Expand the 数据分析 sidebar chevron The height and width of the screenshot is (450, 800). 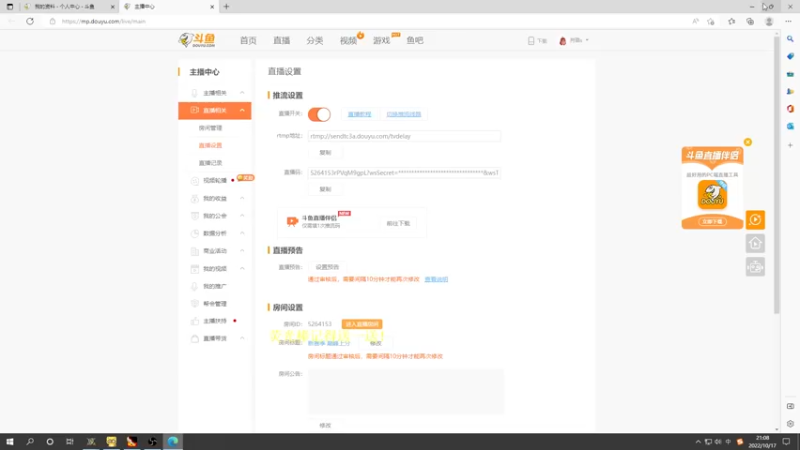(x=242, y=233)
